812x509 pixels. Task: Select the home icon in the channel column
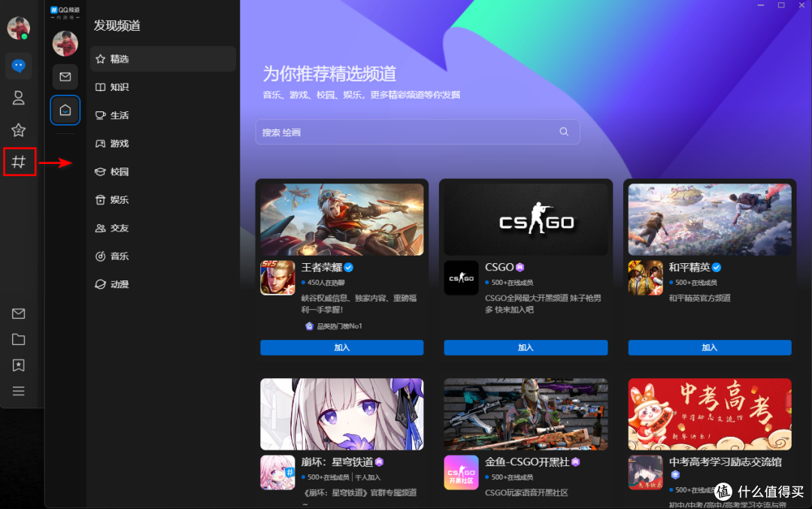65,110
